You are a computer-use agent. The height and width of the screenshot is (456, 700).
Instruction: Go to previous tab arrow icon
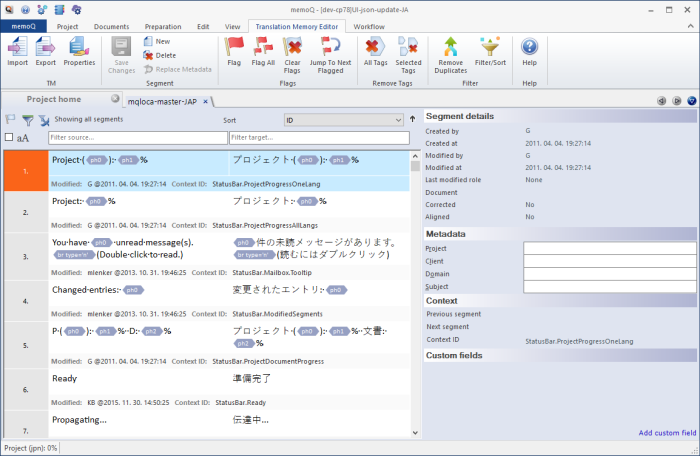coord(662,101)
